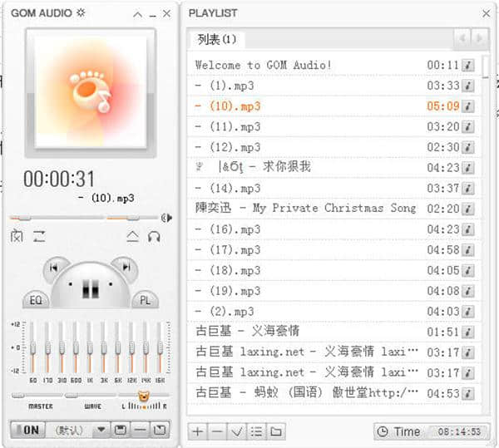Open the playlist folder icon

click(x=275, y=431)
